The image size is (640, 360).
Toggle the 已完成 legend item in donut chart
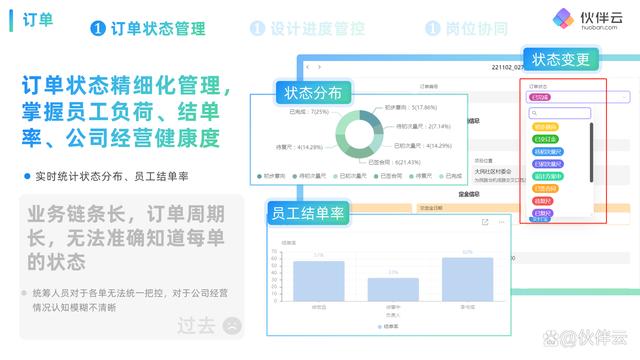[450, 176]
